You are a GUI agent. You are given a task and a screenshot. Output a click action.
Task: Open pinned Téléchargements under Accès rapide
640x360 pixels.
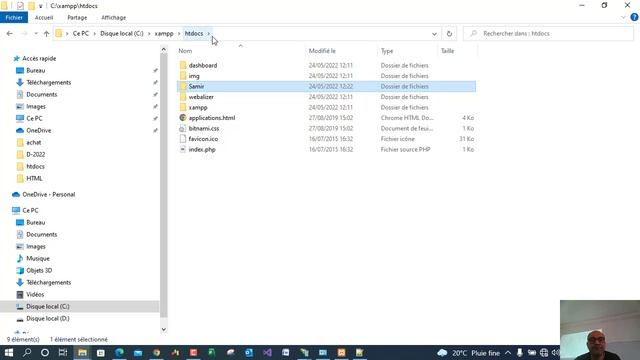pyautogui.click(x=48, y=82)
